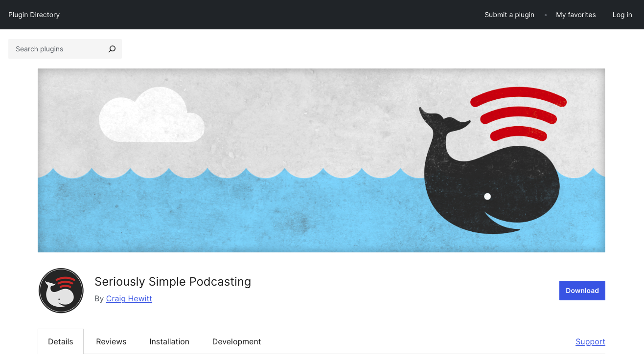Switch to the Reviews tab
Image resolution: width=644 pixels, height=360 pixels.
111,341
